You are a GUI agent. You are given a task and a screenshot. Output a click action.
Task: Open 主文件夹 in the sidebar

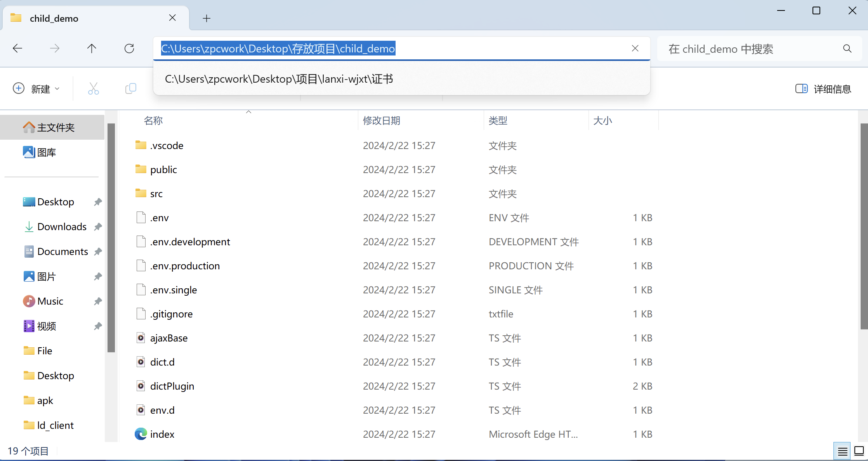click(x=55, y=127)
